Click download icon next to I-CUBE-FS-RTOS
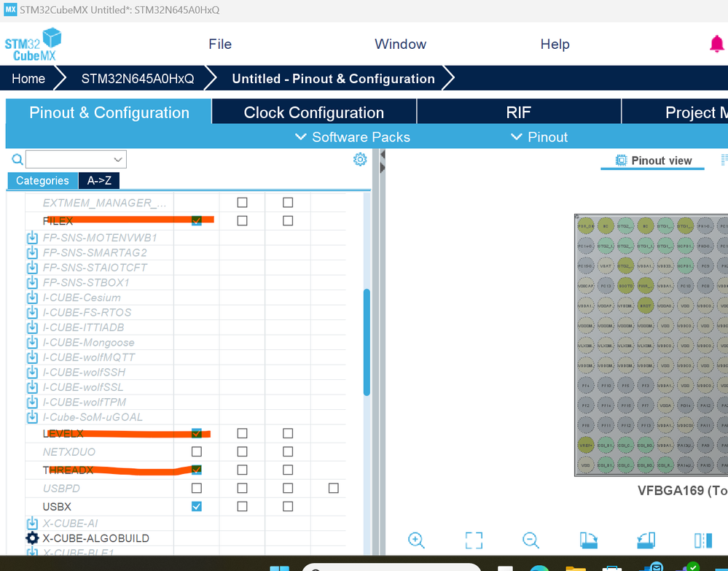The image size is (728, 571). [x=32, y=312]
